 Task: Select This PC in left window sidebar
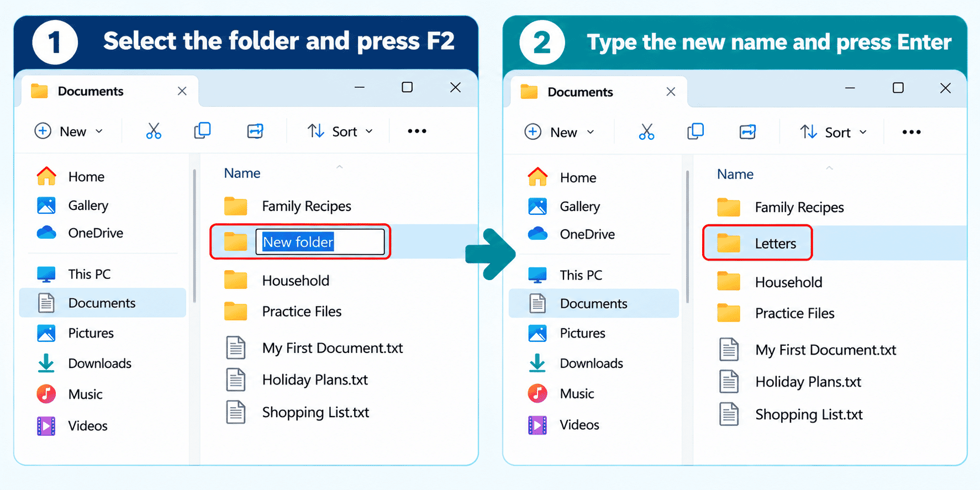pos(74,274)
